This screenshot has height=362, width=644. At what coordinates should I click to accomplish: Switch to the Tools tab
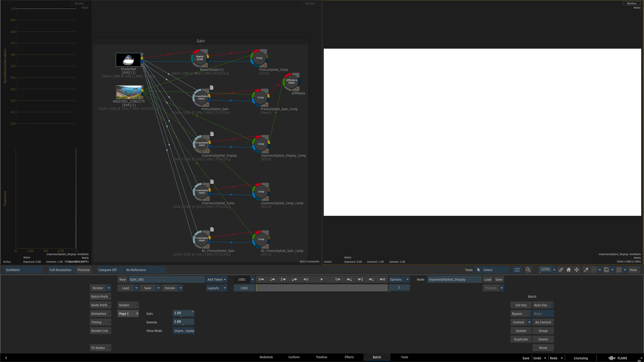(x=405, y=357)
